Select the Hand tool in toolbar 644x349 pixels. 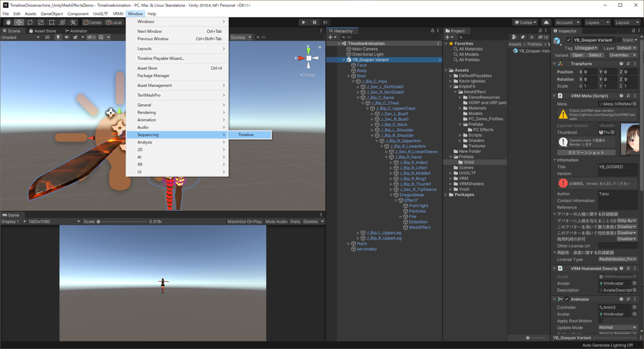[x=8, y=23]
